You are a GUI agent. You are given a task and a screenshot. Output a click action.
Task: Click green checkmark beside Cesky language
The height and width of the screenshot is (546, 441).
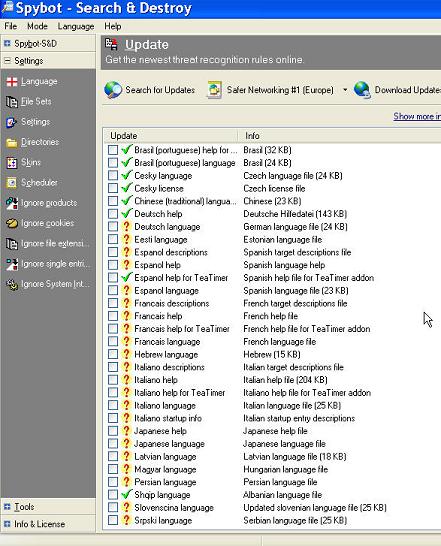[x=127, y=175]
